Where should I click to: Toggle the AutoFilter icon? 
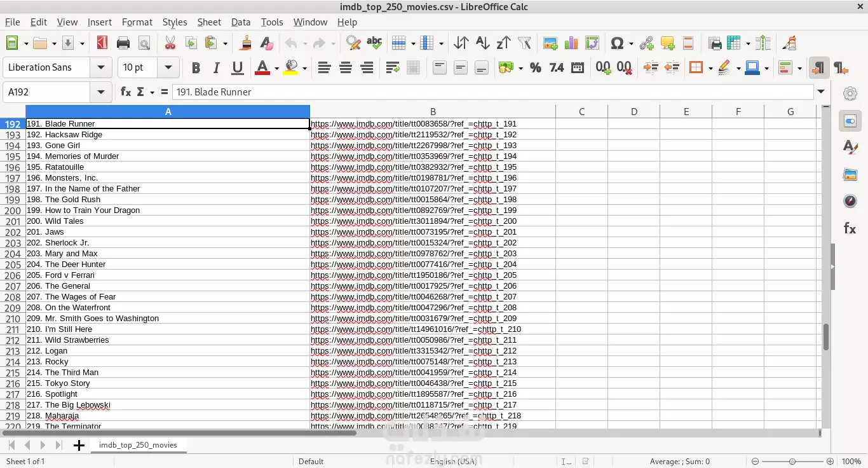pyautogui.click(x=524, y=43)
